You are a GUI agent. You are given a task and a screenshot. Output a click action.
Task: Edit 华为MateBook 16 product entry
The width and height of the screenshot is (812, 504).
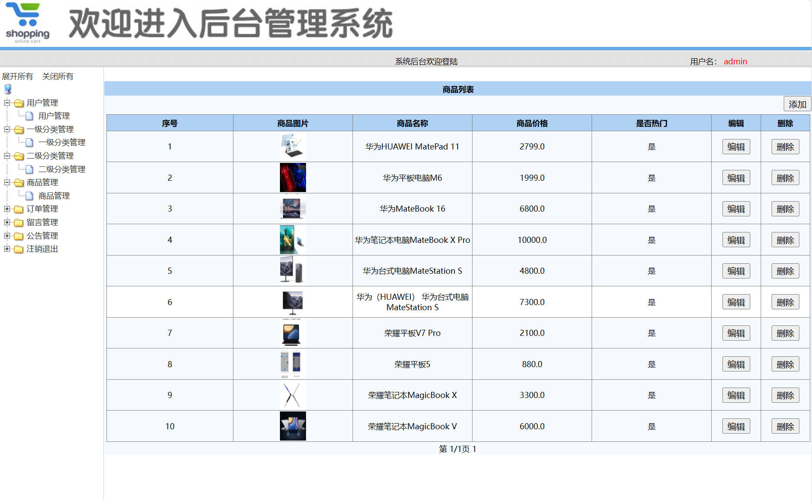tap(735, 209)
